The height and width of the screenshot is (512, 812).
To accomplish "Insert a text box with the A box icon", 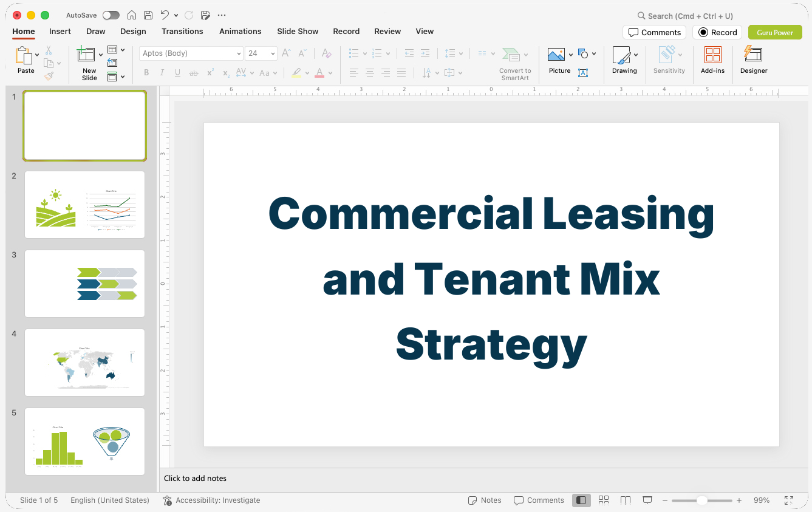I will coord(583,73).
